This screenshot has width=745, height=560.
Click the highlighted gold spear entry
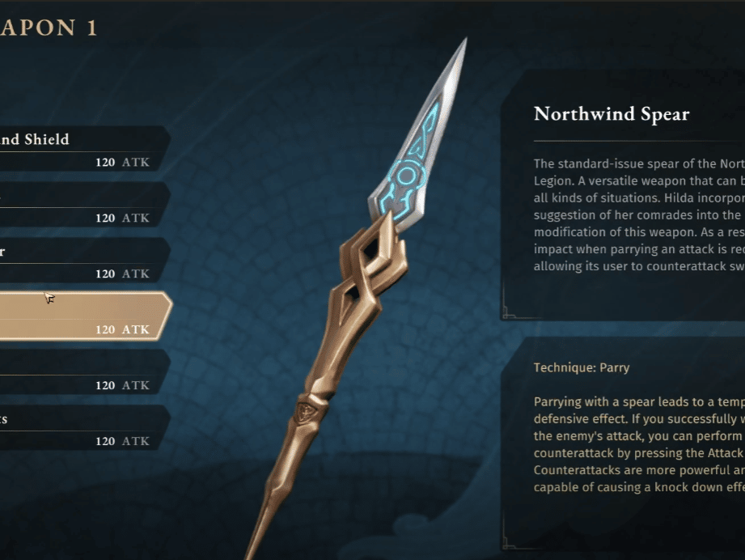(86, 316)
